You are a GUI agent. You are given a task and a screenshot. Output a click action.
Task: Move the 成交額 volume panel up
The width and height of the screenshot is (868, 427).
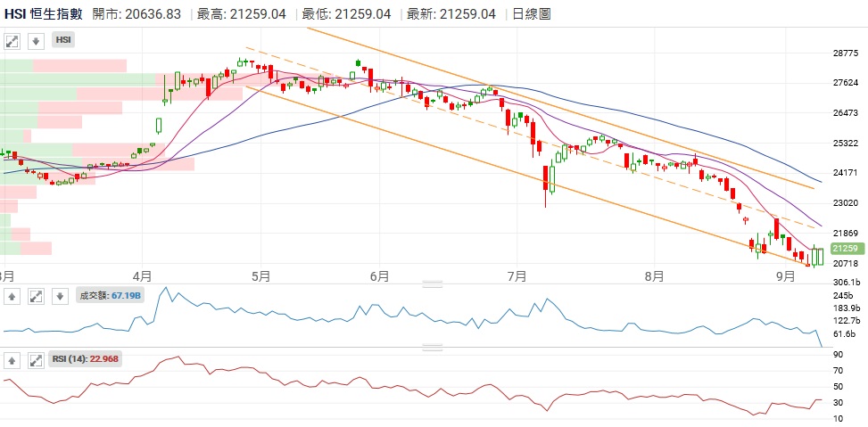tap(12, 296)
